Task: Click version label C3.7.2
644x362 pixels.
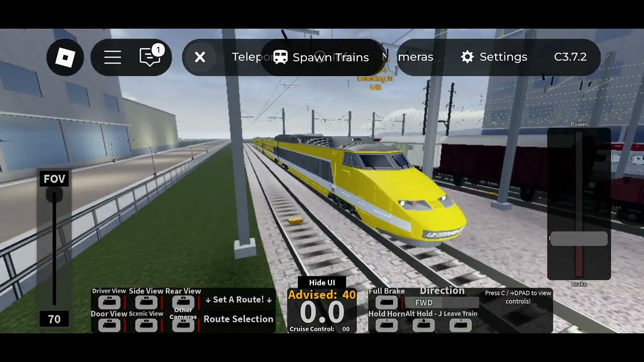Action: 570,57
